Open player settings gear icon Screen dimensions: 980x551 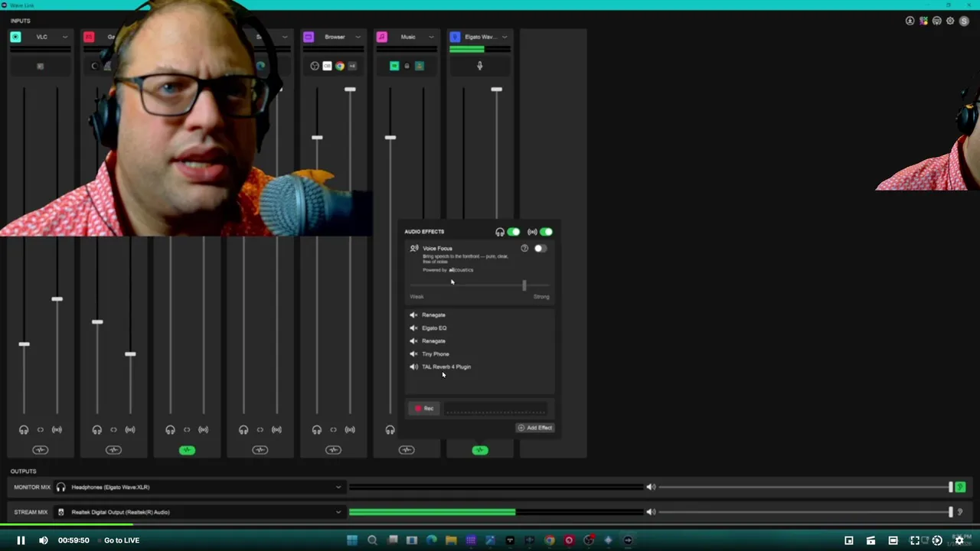(959, 540)
